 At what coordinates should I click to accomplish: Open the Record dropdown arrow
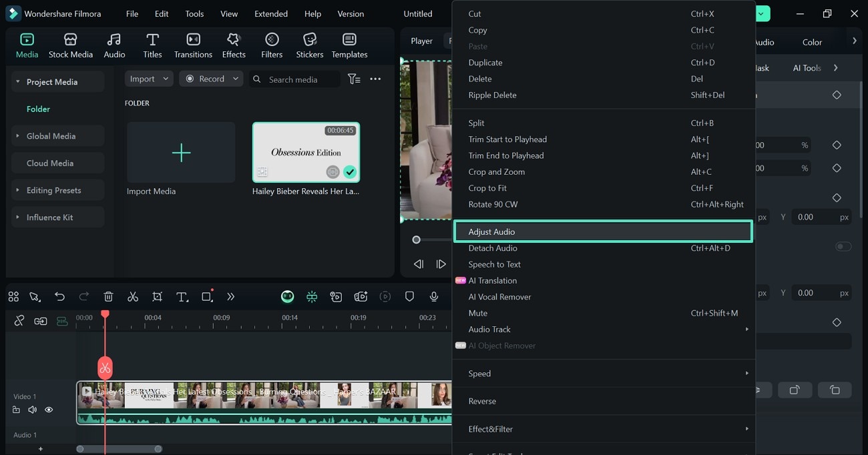click(235, 79)
